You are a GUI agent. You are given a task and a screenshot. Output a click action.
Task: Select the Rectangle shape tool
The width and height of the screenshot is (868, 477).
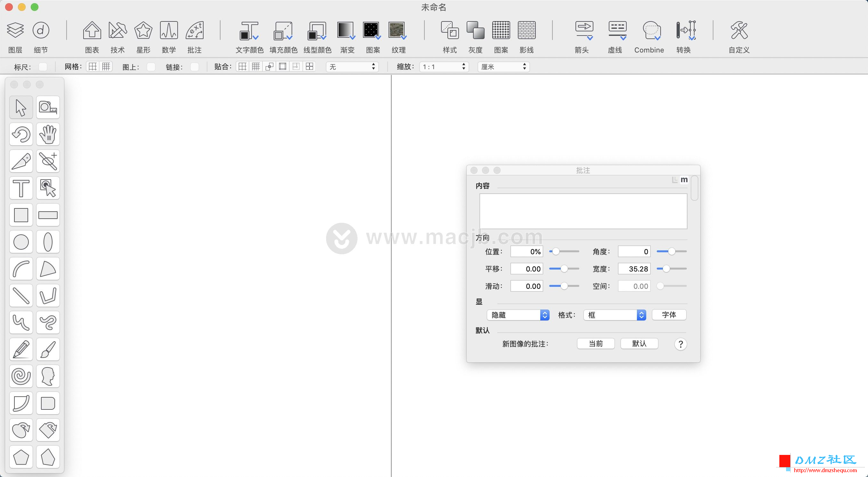point(20,214)
